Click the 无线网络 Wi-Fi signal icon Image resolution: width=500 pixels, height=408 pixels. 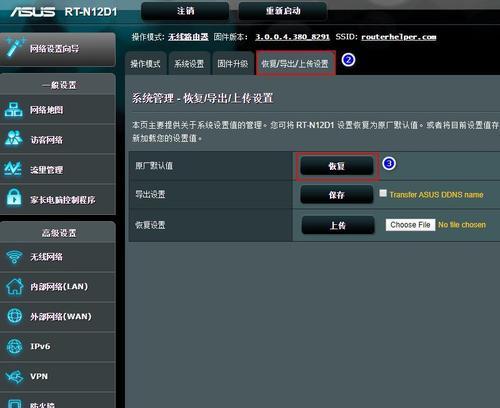coord(14,257)
